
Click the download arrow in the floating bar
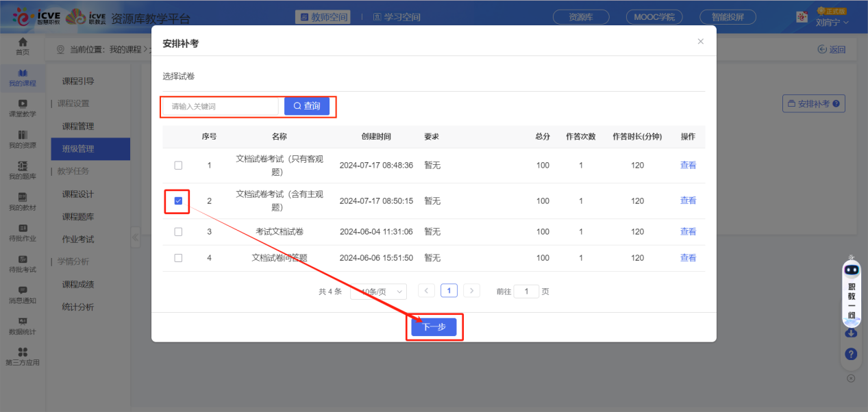850,331
